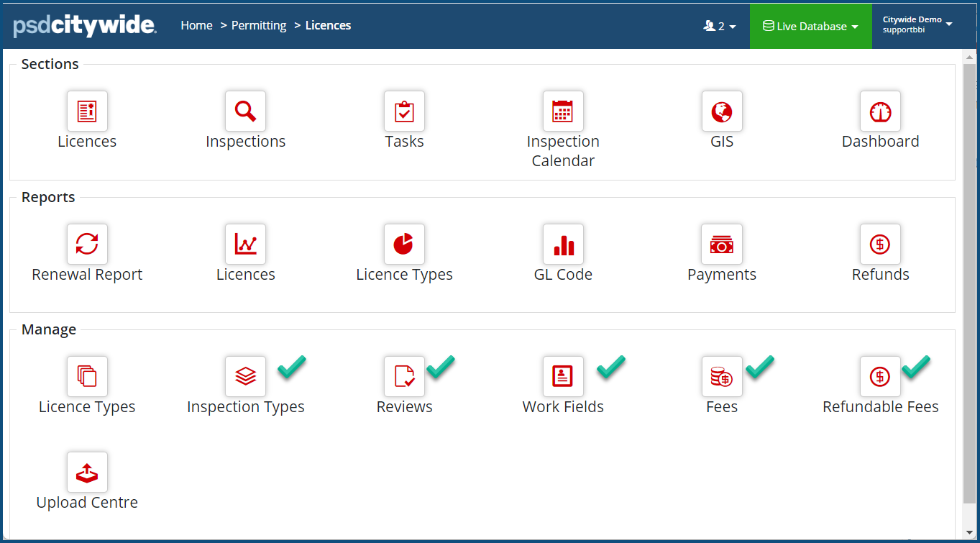
Task: Click the psd citywide logo
Action: [x=85, y=26]
